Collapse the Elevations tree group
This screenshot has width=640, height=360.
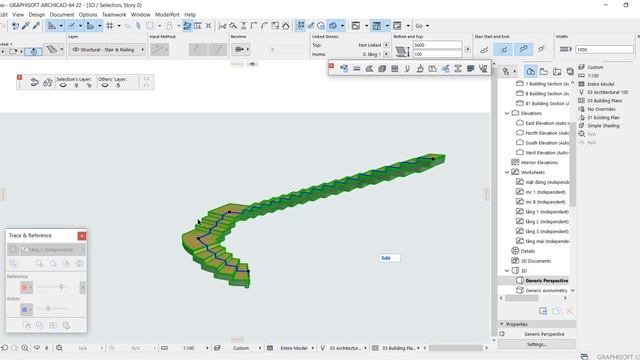point(507,113)
